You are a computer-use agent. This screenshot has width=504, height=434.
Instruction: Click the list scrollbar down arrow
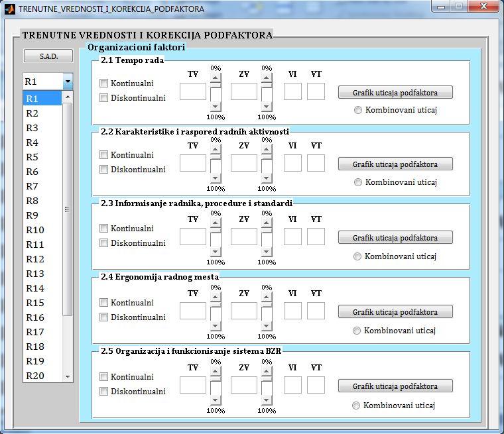(68, 376)
